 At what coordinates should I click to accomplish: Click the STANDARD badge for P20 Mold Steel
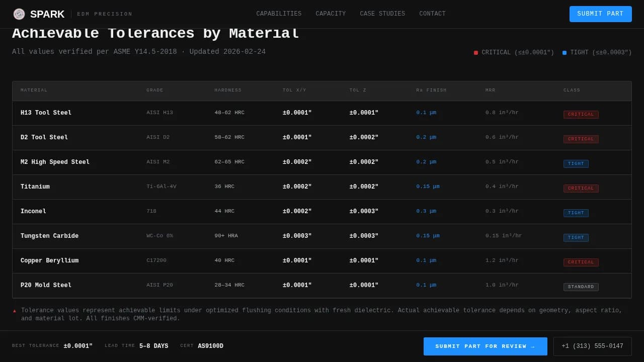tap(581, 287)
